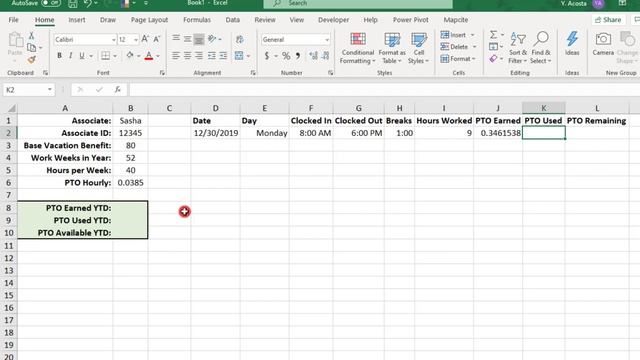Open Number group dialog launcher

tap(330, 73)
